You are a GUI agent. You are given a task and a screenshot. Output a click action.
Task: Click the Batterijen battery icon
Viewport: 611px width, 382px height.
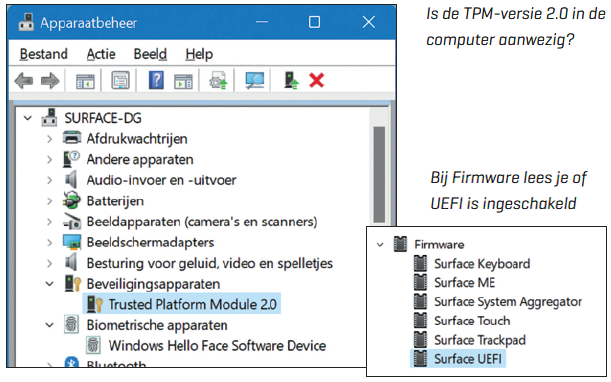pos(72,200)
